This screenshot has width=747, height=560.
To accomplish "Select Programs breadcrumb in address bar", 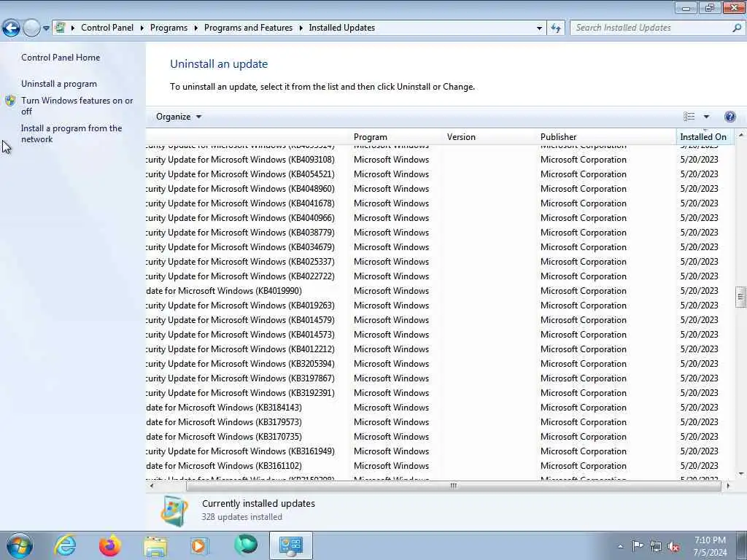I will click(169, 28).
